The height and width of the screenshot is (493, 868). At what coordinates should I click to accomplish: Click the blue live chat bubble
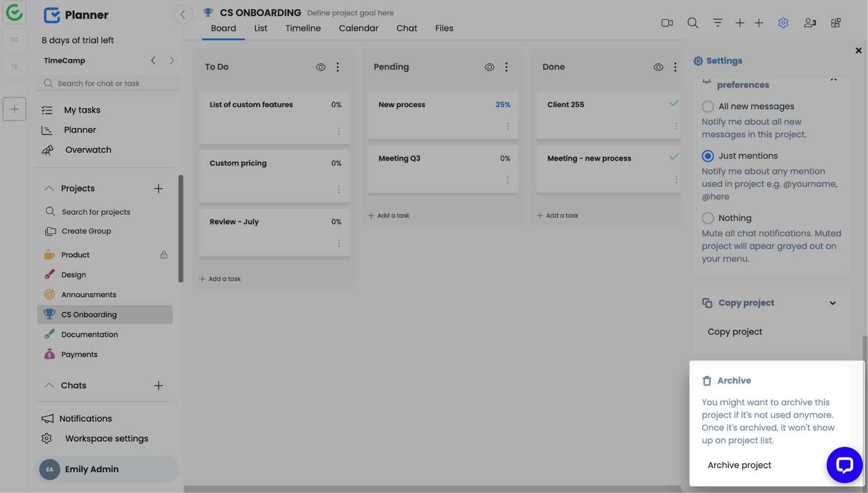point(844,465)
